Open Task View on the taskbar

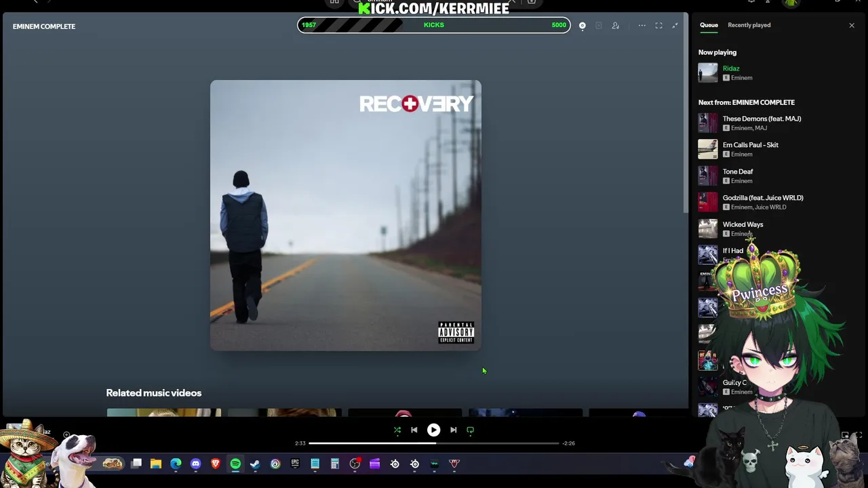pos(136,464)
